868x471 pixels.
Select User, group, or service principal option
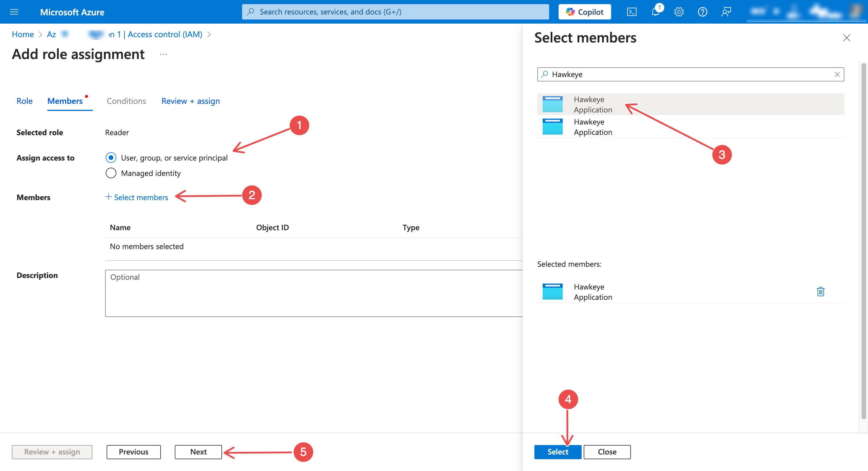point(111,158)
